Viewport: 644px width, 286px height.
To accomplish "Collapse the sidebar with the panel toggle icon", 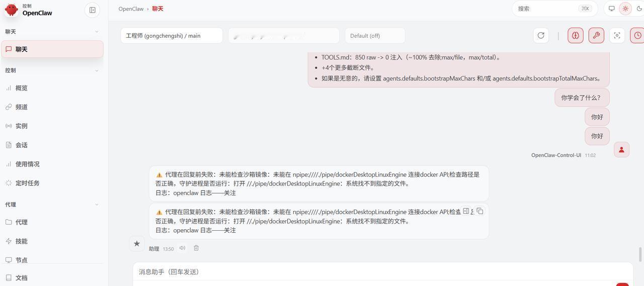I will pos(93,10).
